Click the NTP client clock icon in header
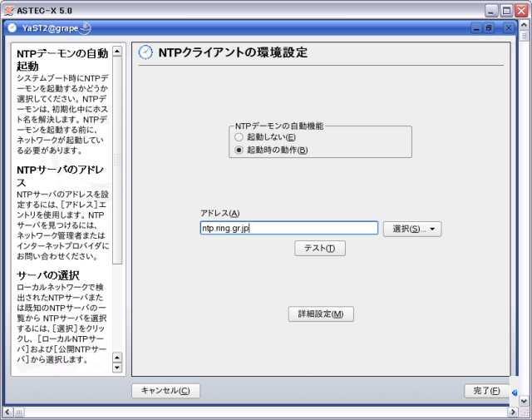Screen dimensions: 532x420 tap(146, 52)
